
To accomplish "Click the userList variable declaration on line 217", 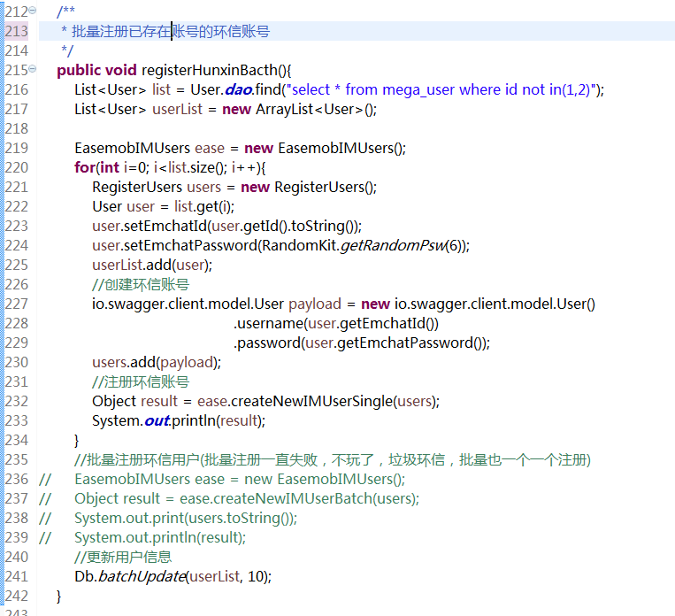I will pos(177,110).
